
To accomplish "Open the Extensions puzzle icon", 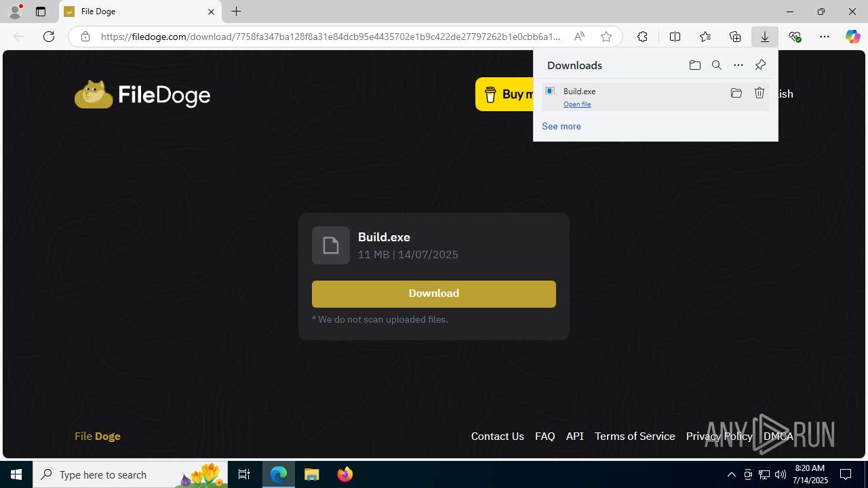I will tap(642, 37).
